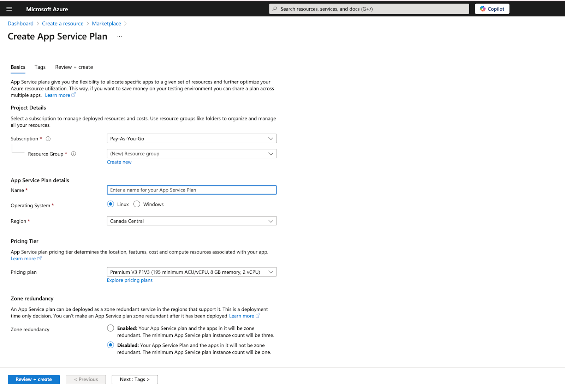Click the Operating System label
The height and width of the screenshot is (392, 565).
click(30, 206)
